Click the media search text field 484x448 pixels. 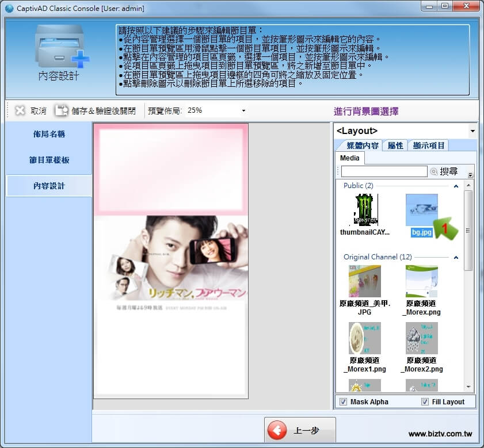[x=384, y=171]
